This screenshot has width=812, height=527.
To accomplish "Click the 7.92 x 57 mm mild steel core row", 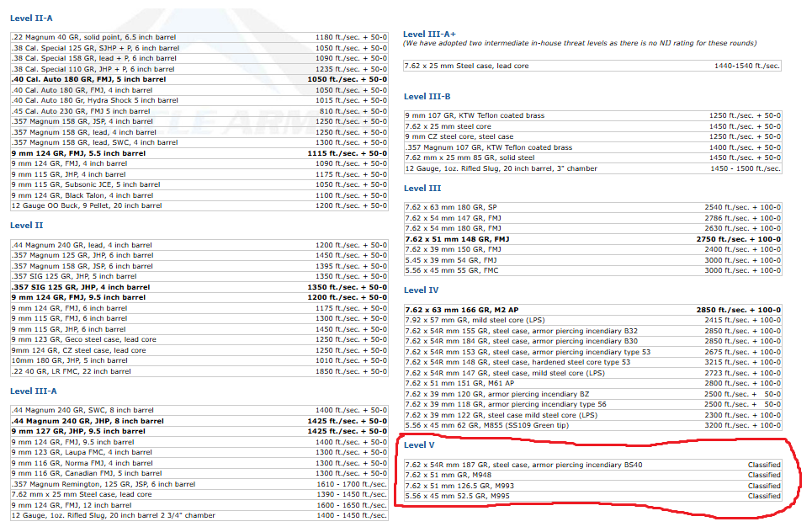I will click(x=593, y=320).
